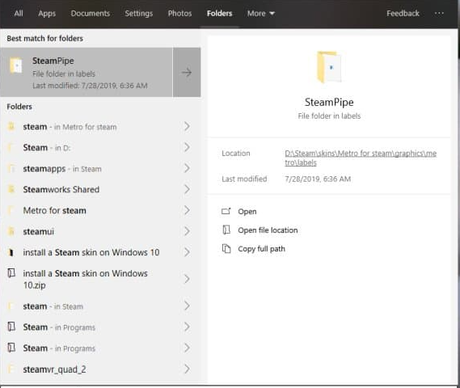Open the SteamPipe location path link
This screenshot has width=460, height=388.
[360, 158]
